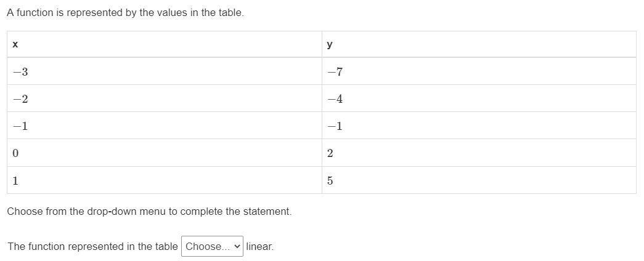Select the y column header cell
644x261 pixels.
tap(479, 44)
